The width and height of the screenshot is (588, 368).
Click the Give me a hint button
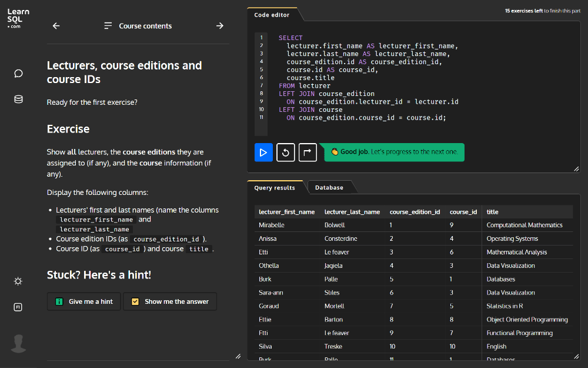(84, 301)
